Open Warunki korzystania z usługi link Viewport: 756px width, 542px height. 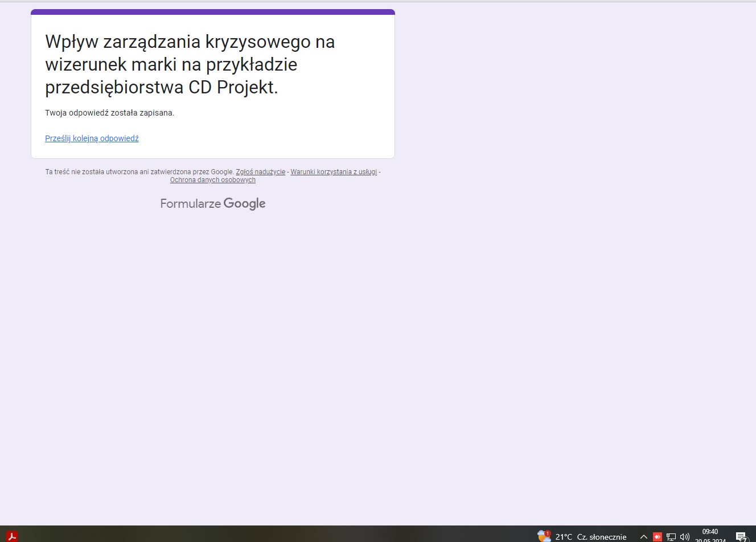click(334, 172)
